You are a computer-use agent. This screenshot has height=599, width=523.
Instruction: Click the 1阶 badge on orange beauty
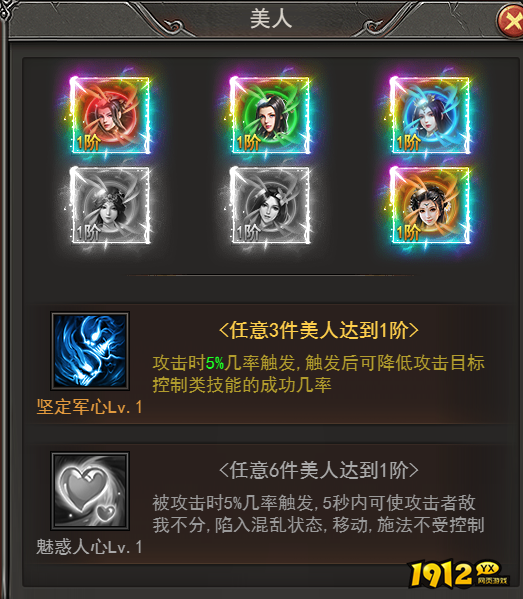pos(408,233)
